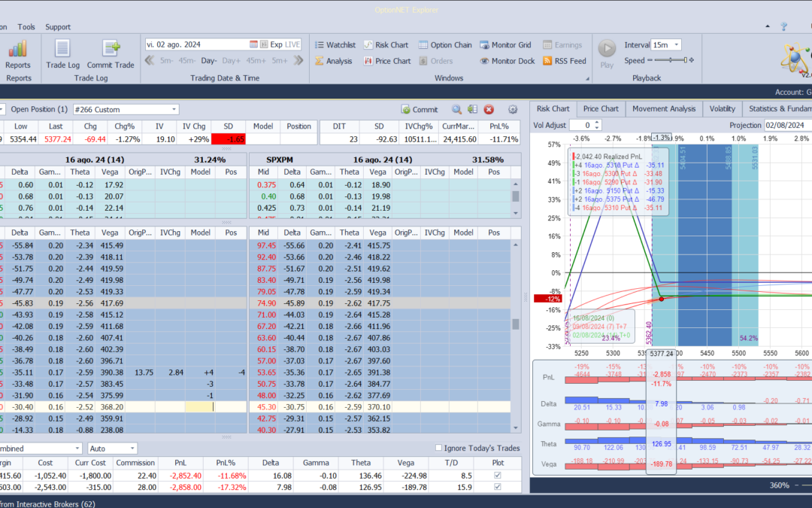Expand the Windows group launcher arrow
This screenshot has height=508, width=812.
click(587, 79)
